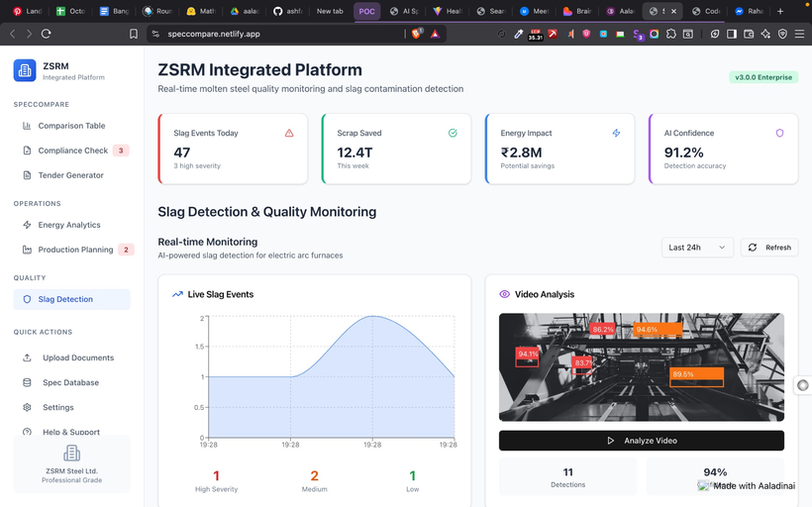The image size is (812, 507).
Task: Click the warning triangle on Slag Events card
Action: (x=289, y=133)
